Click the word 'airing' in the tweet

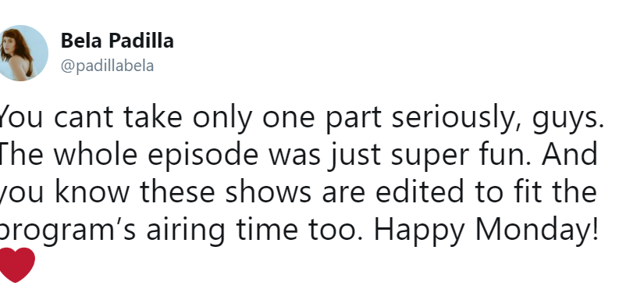click(185, 230)
